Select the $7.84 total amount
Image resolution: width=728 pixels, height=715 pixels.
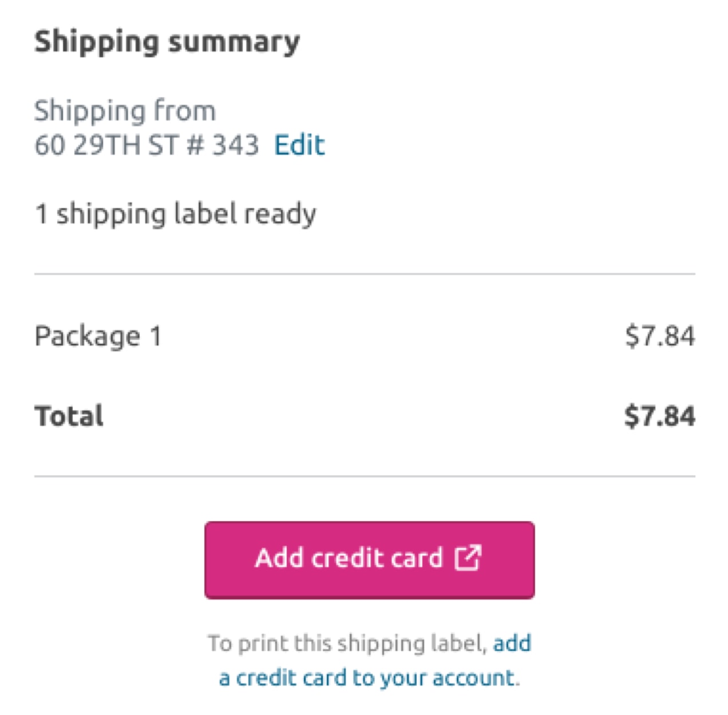(x=659, y=416)
